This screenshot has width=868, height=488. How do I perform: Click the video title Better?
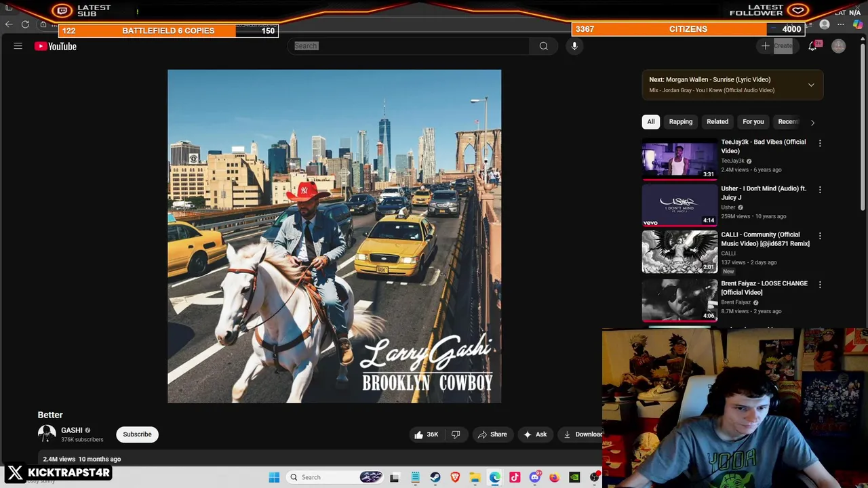[50, 415]
